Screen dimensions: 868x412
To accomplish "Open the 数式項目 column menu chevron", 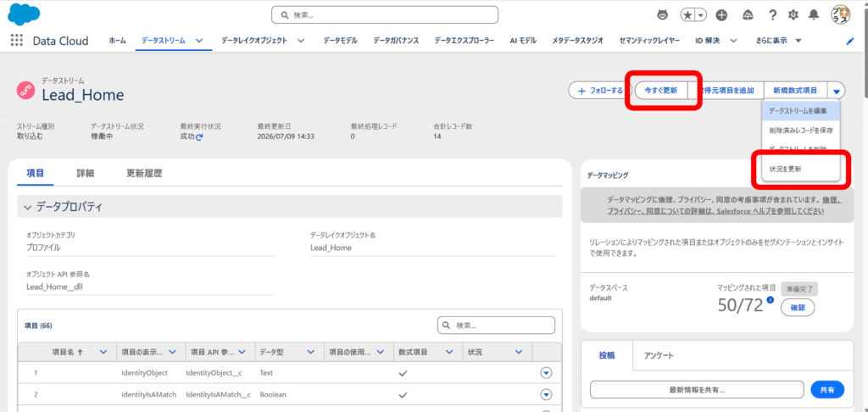I will point(449,352).
